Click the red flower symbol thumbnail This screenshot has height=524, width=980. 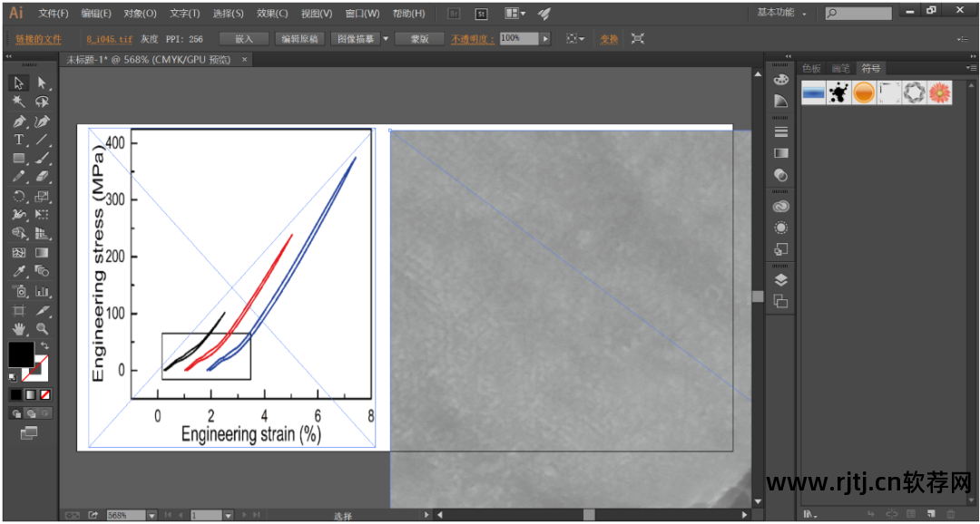940,92
